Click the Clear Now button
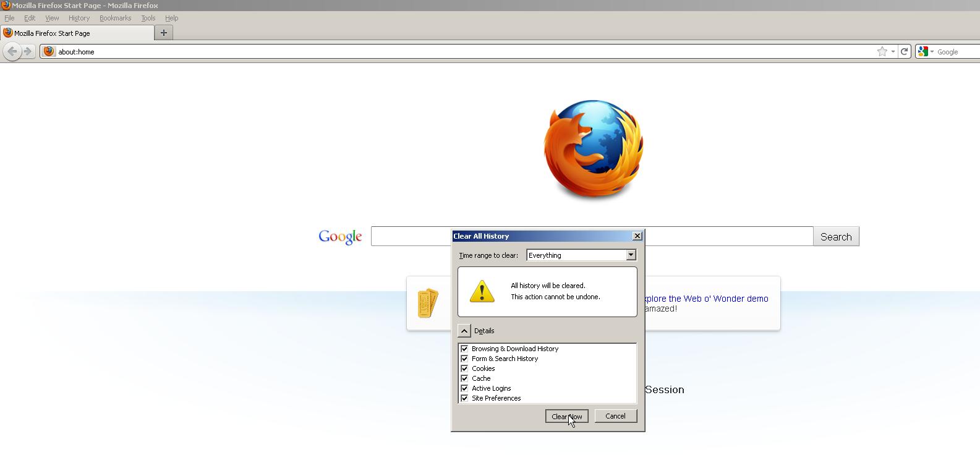 (566, 416)
